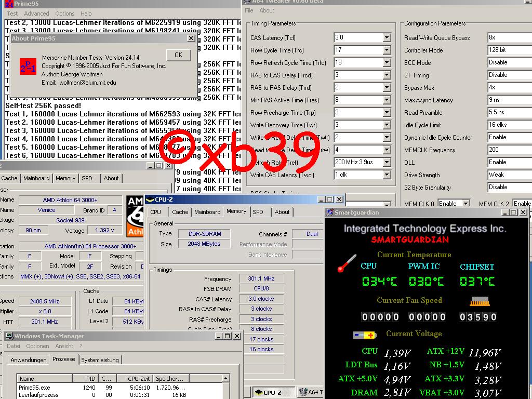Switch to CPU tab in front CPU-Z
The height and width of the screenshot is (399, 532).
click(156, 212)
